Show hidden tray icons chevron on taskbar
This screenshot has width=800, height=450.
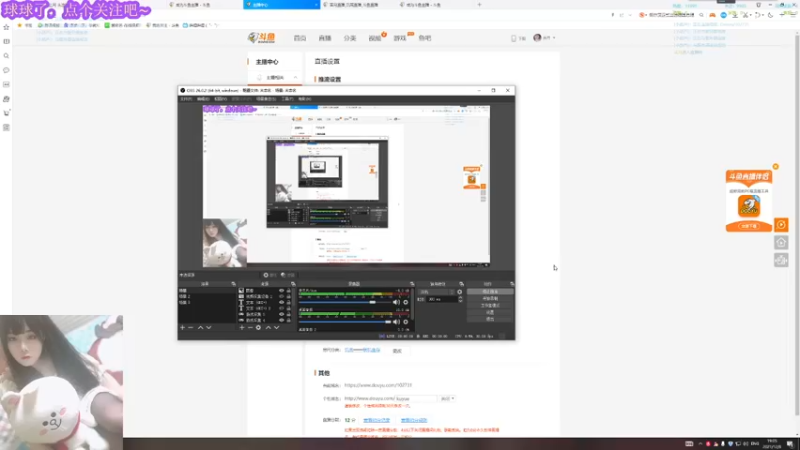point(700,444)
